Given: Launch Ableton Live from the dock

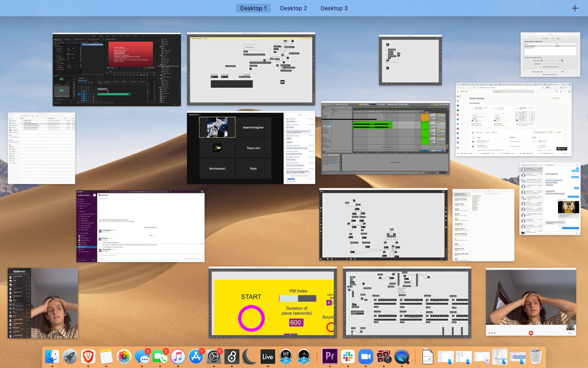Looking at the screenshot, I should click(x=268, y=357).
